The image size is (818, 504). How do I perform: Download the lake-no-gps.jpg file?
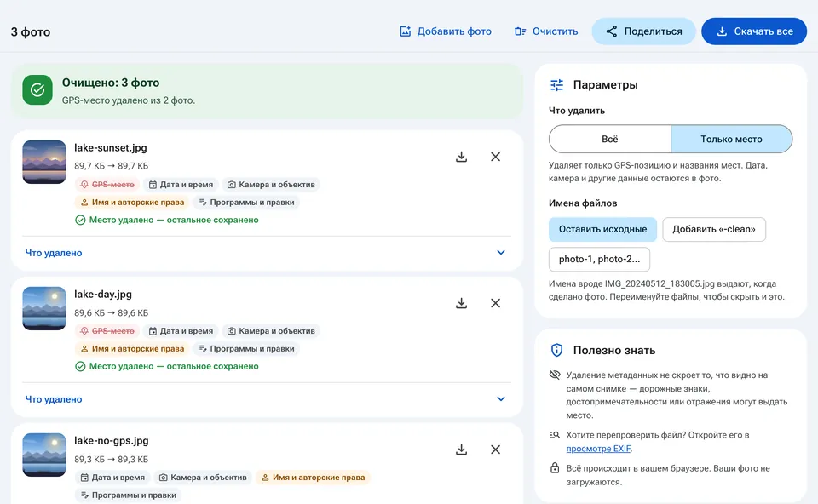coord(461,450)
